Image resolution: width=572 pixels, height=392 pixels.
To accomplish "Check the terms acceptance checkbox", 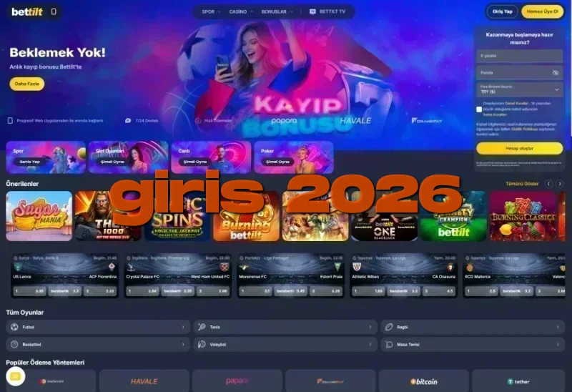I will (x=479, y=109).
